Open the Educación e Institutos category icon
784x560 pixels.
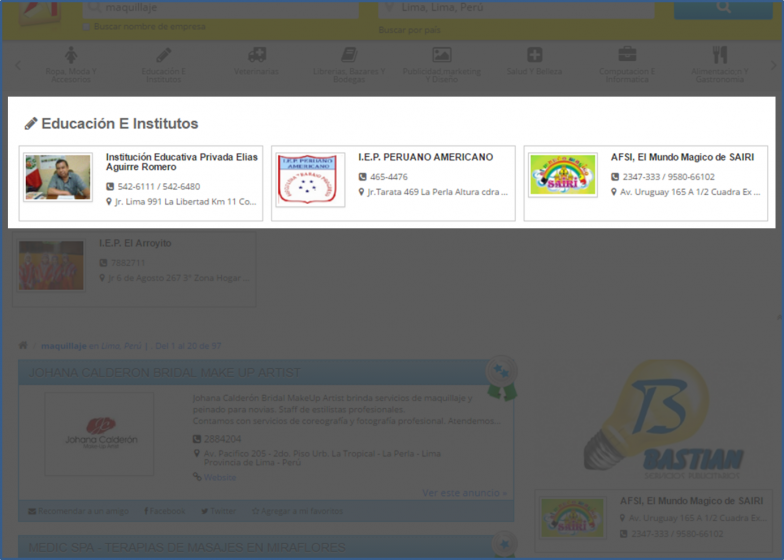pyautogui.click(x=163, y=55)
